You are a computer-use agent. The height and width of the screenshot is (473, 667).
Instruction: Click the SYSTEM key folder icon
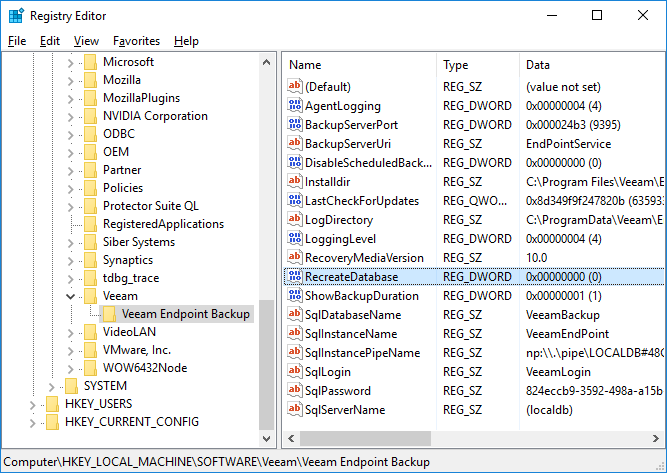(71, 386)
